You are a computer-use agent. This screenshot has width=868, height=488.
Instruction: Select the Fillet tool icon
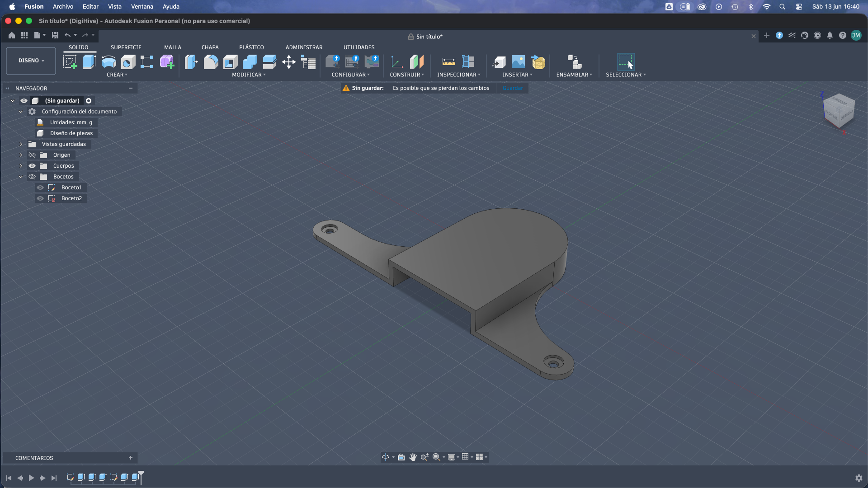pyautogui.click(x=211, y=62)
